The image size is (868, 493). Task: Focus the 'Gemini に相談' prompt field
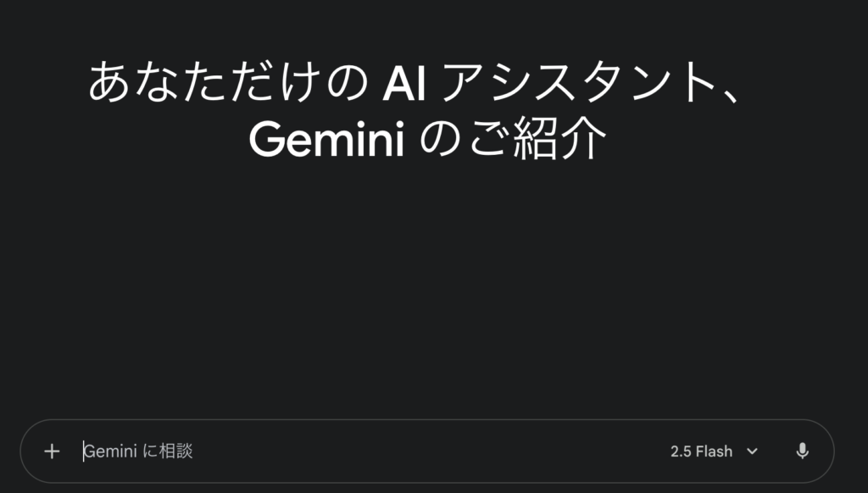[371, 451]
